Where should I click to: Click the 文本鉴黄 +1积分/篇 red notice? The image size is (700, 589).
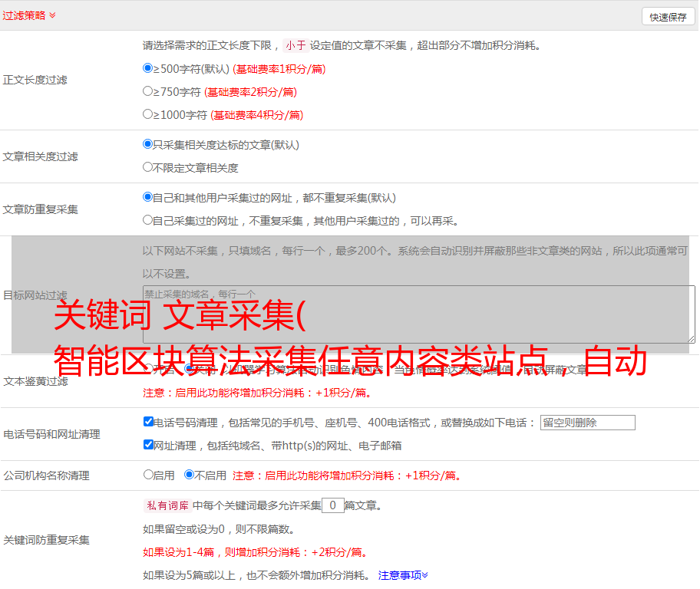coord(257,393)
